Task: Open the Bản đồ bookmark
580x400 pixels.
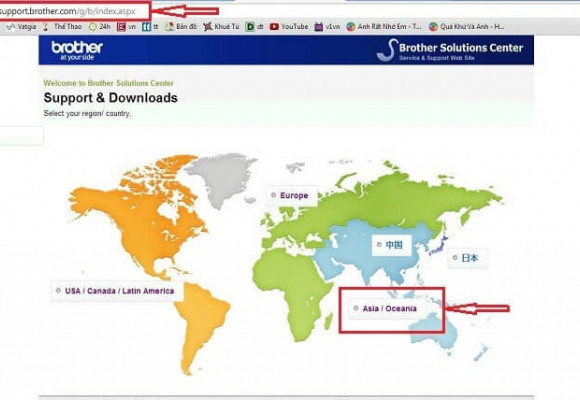Action: coord(181,27)
